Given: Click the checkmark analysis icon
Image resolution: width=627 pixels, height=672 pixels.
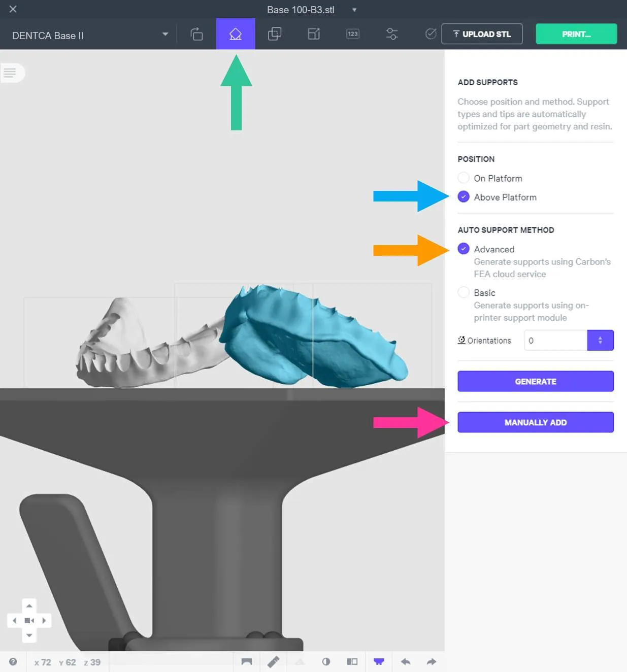Looking at the screenshot, I should tap(431, 34).
